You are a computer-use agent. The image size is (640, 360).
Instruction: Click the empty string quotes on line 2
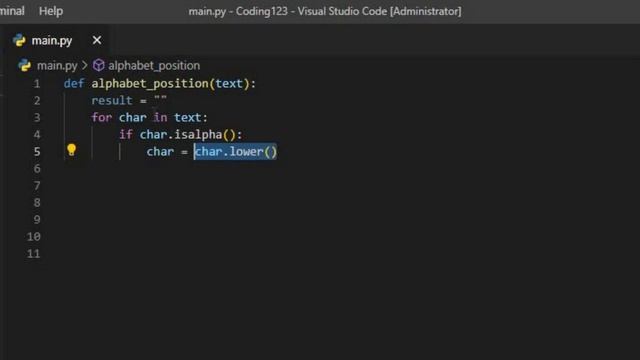click(160, 99)
